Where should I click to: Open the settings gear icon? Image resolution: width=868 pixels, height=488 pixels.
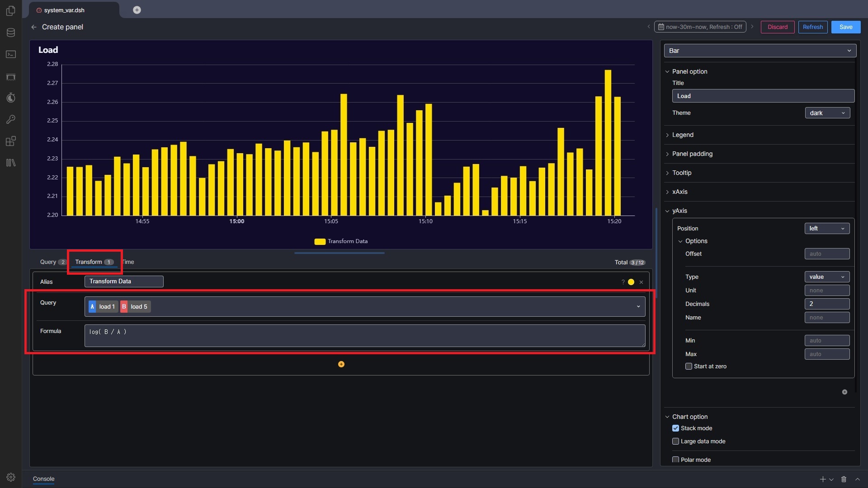click(x=11, y=477)
